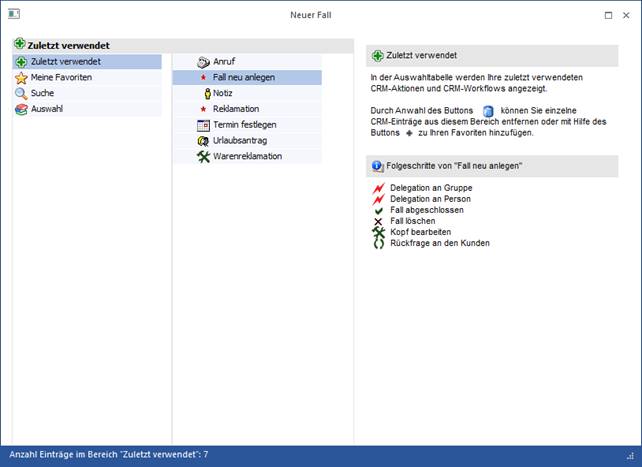Select the Notiz icon in the list

point(203,93)
